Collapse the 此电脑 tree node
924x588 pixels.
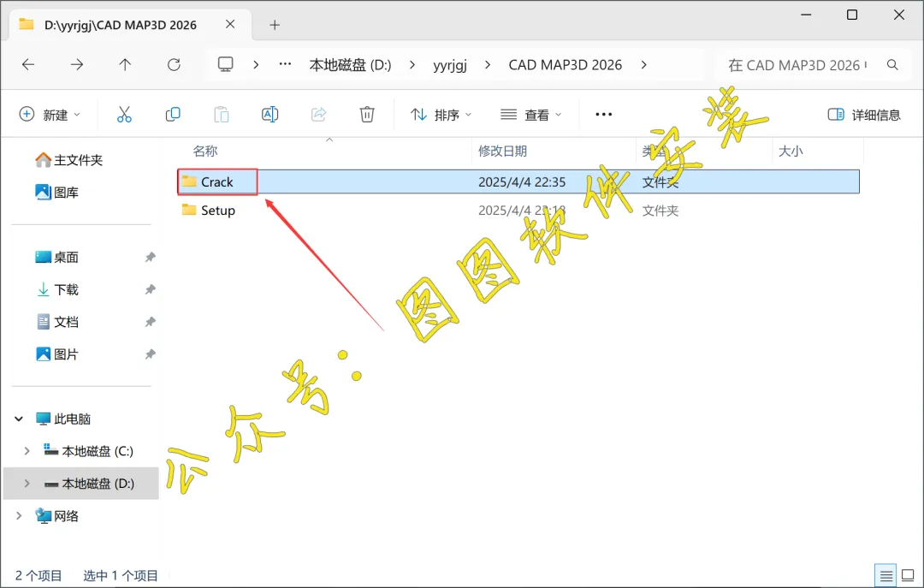19,419
